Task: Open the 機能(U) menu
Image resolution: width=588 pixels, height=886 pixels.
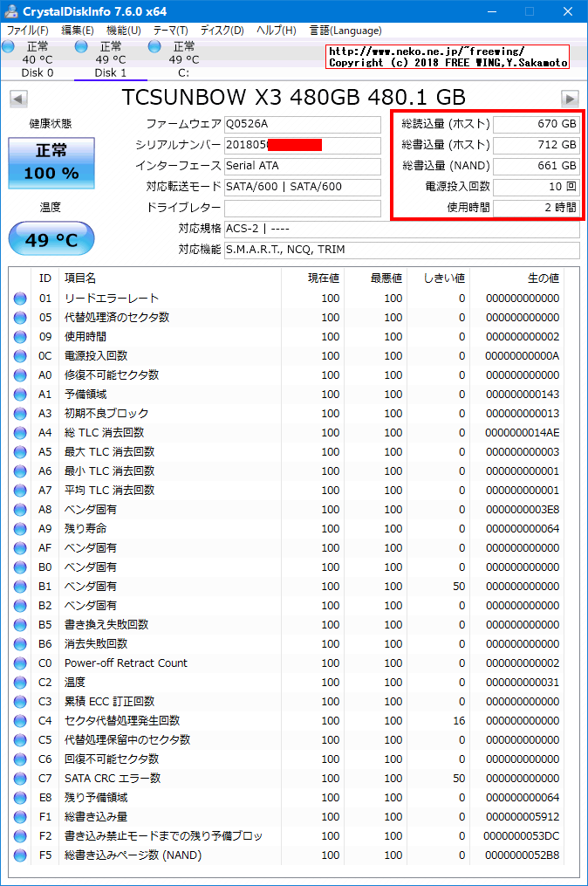Action: click(x=124, y=31)
